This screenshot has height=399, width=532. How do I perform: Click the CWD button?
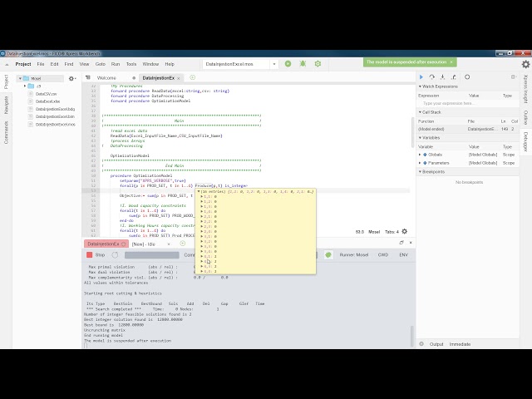pyautogui.click(x=383, y=255)
